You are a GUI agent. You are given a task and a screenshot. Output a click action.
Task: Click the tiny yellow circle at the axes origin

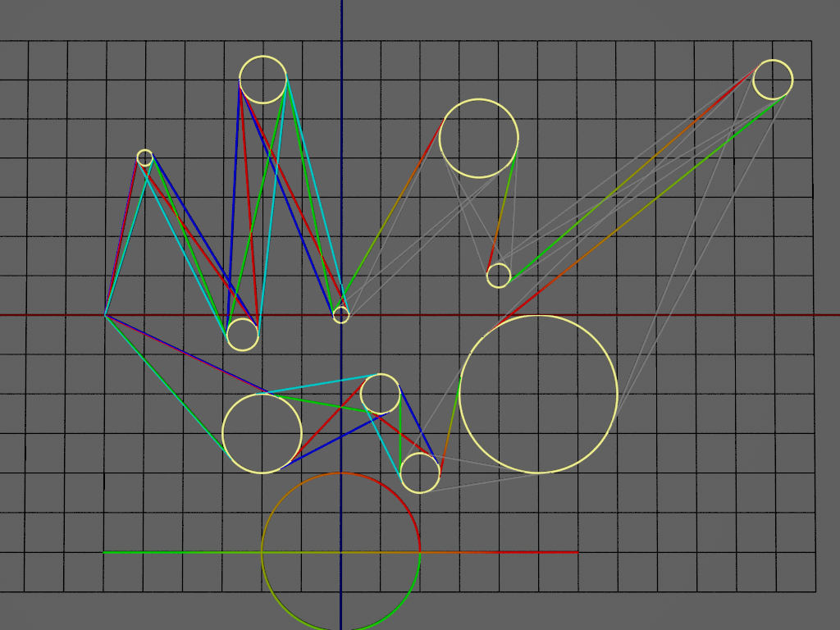point(340,315)
